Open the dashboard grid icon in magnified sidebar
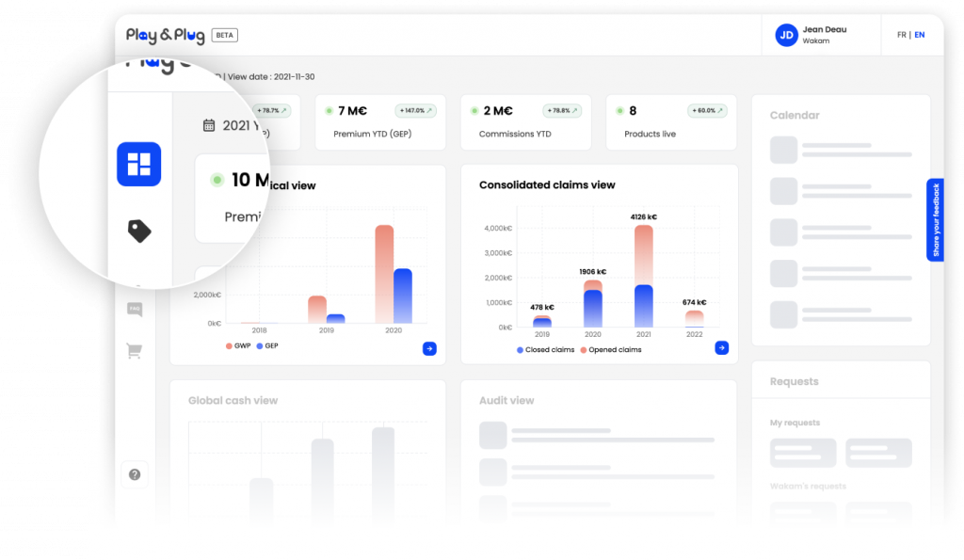964x560 pixels. [x=139, y=164]
